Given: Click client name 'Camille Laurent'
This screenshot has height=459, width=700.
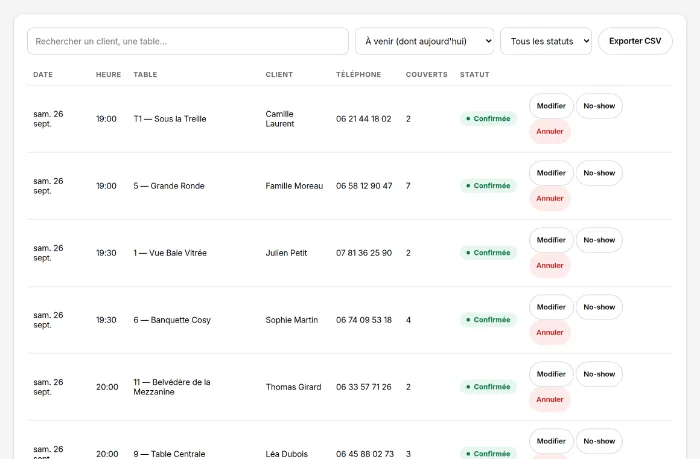Looking at the screenshot, I should pyautogui.click(x=279, y=119).
